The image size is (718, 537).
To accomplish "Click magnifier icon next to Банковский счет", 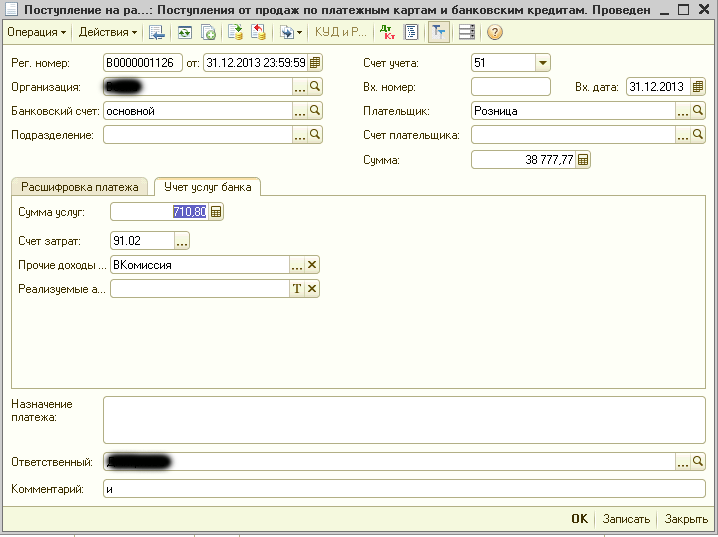I will click(x=315, y=111).
